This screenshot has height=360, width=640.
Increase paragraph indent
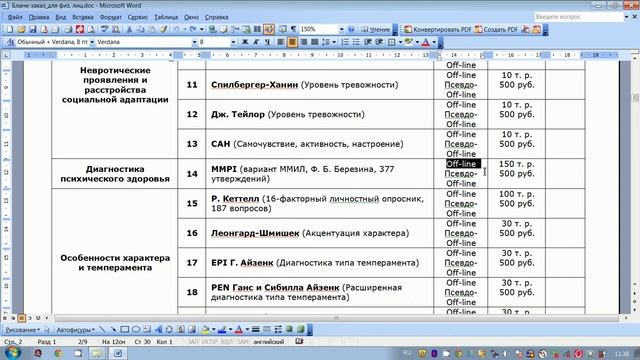pos(379,42)
